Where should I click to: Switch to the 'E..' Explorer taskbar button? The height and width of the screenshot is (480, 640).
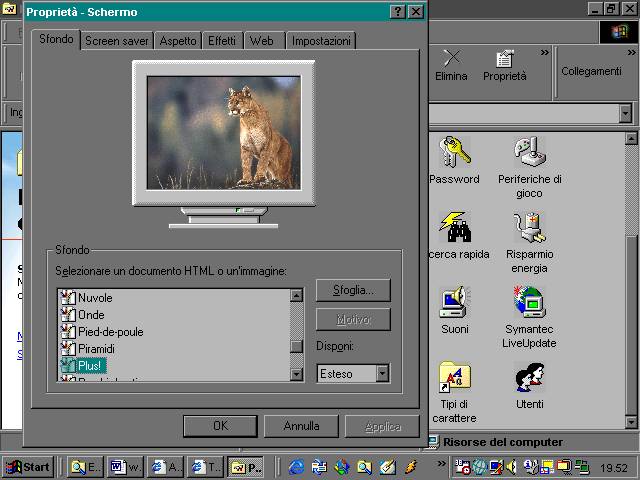pos(85,467)
